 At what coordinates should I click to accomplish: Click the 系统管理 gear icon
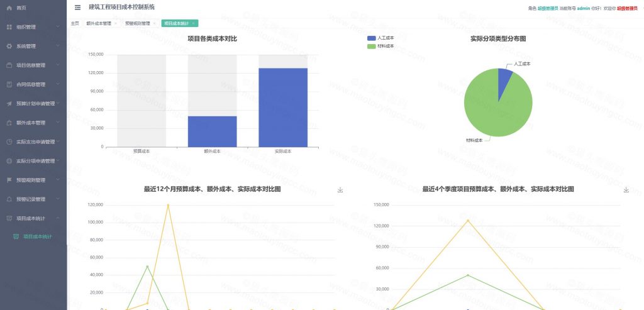pos(9,46)
